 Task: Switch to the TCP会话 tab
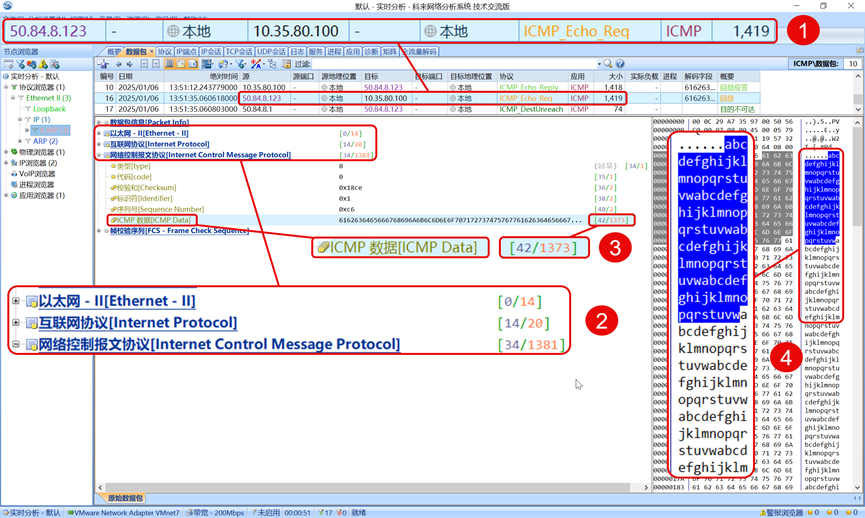(x=239, y=52)
